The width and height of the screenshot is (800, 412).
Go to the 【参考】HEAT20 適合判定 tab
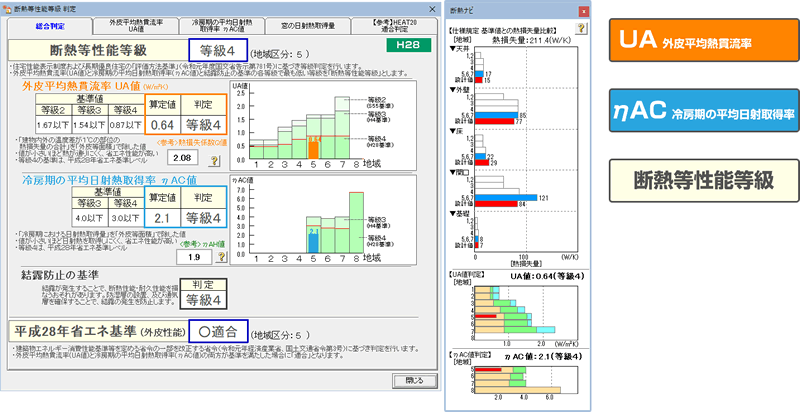pos(394,26)
